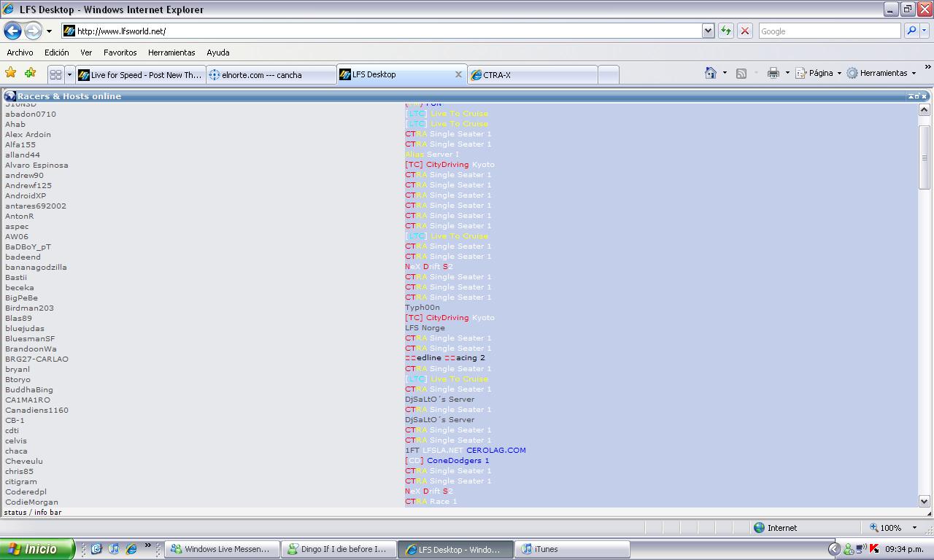Click the CEROLAG.COM server text

point(496,450)
